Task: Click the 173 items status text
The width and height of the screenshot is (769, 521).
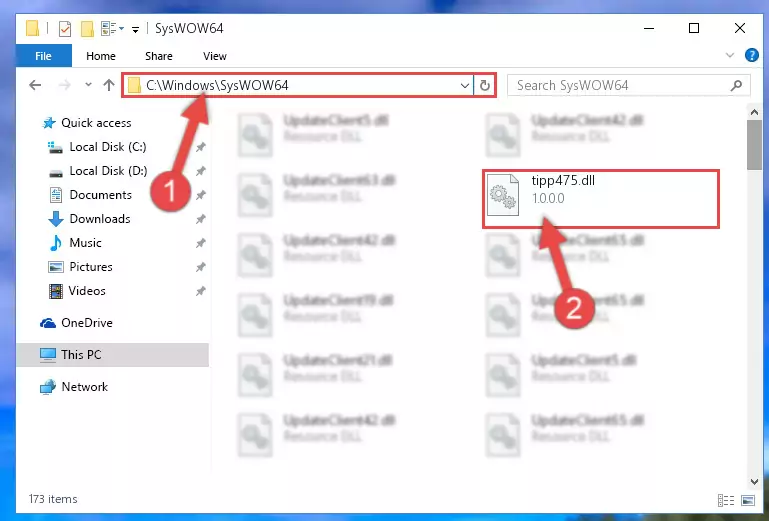Action: point(53,499)
